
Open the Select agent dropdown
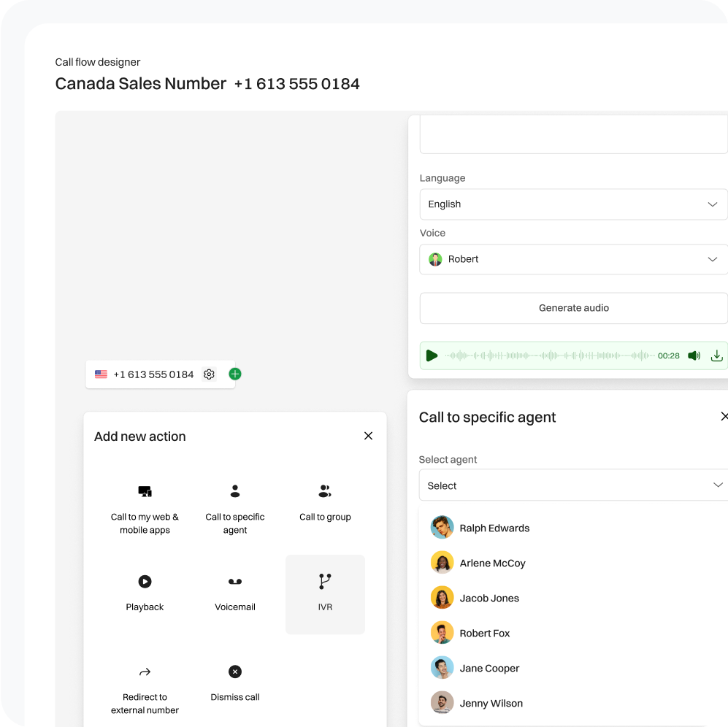pos(573,485)
